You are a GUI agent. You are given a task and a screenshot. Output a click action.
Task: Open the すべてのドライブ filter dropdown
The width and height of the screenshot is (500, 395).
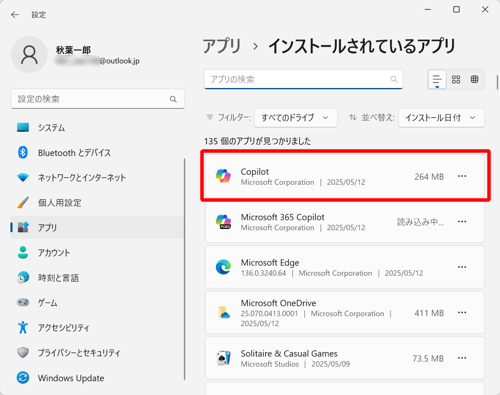point(295,118)
